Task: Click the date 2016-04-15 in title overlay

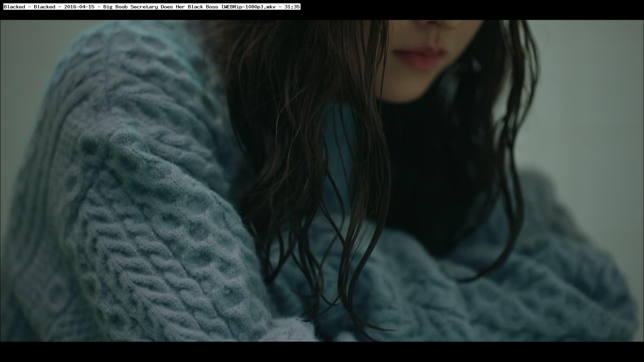Action: pyautogui.click(x=79, y=7)
